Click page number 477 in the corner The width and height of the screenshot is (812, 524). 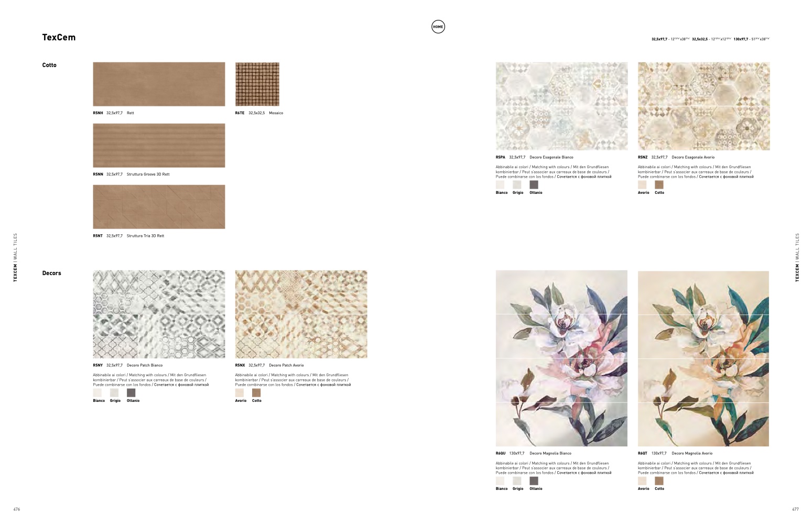(x=795, y=509)
